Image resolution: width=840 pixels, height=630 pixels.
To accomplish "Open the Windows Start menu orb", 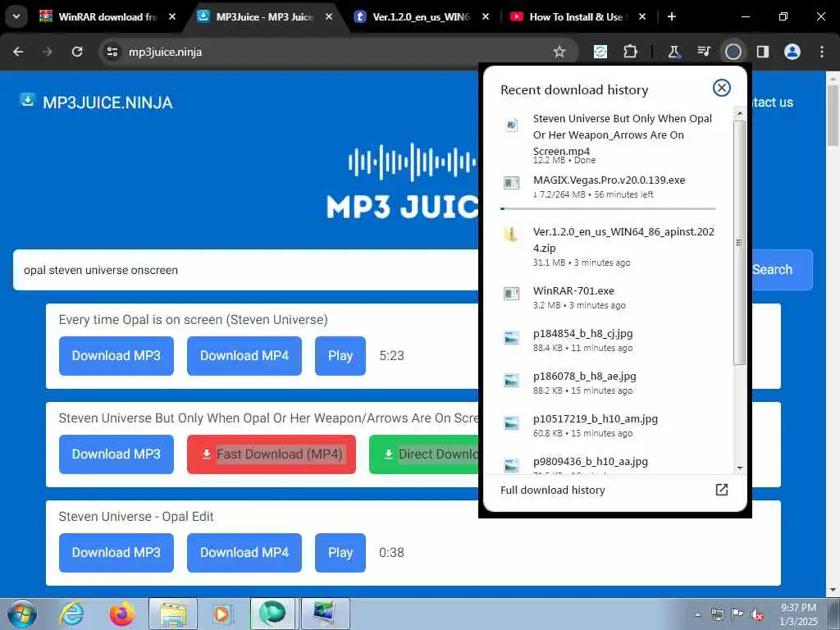I will (22, 614).
